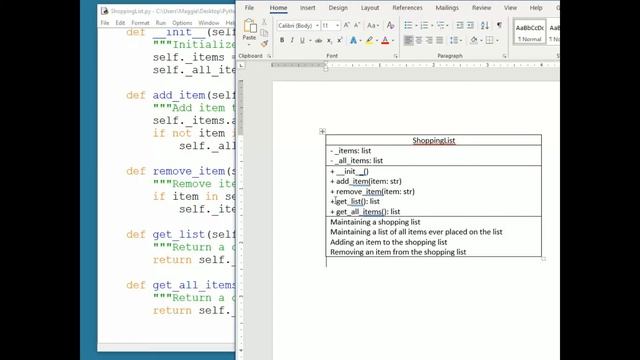Switch to the Layout tab
Viewport: 640px width, 360px height.
tap(370, 8)
